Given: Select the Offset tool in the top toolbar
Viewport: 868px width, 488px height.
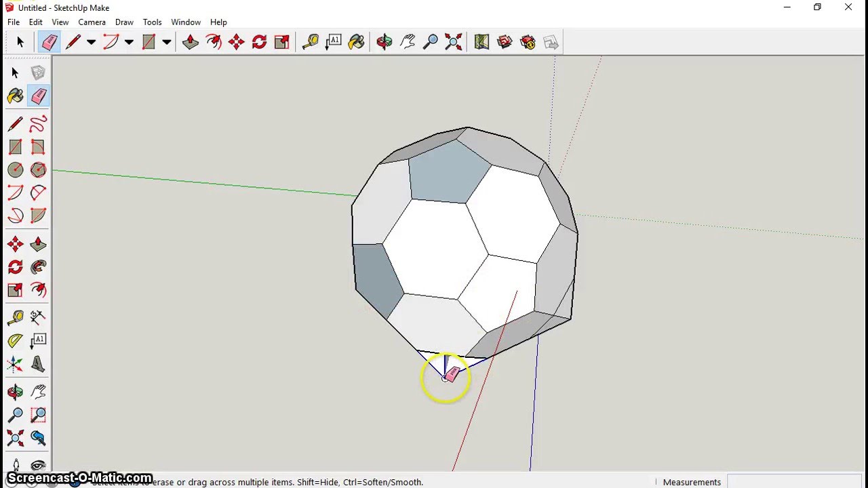Looking at the screenshot, I should click(213, 42).
